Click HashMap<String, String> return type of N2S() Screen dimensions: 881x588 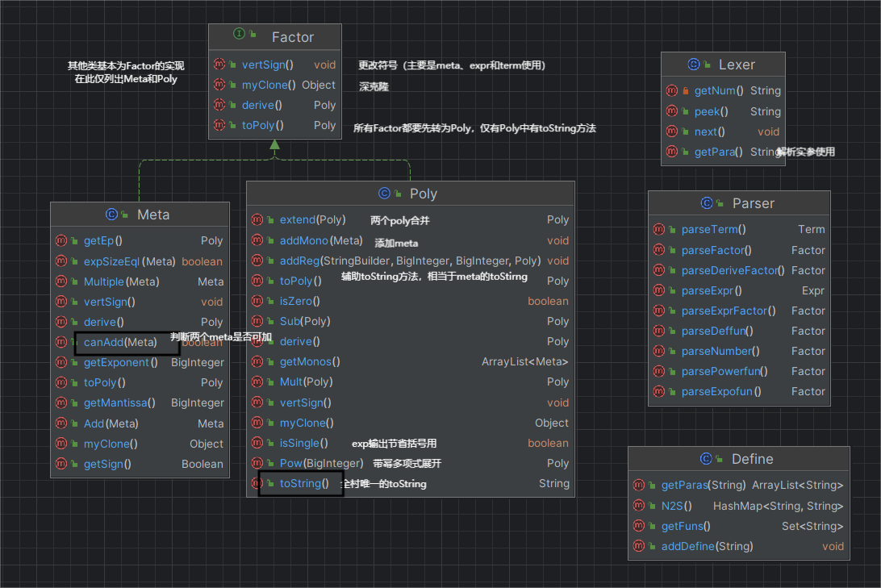click(779, 506)
